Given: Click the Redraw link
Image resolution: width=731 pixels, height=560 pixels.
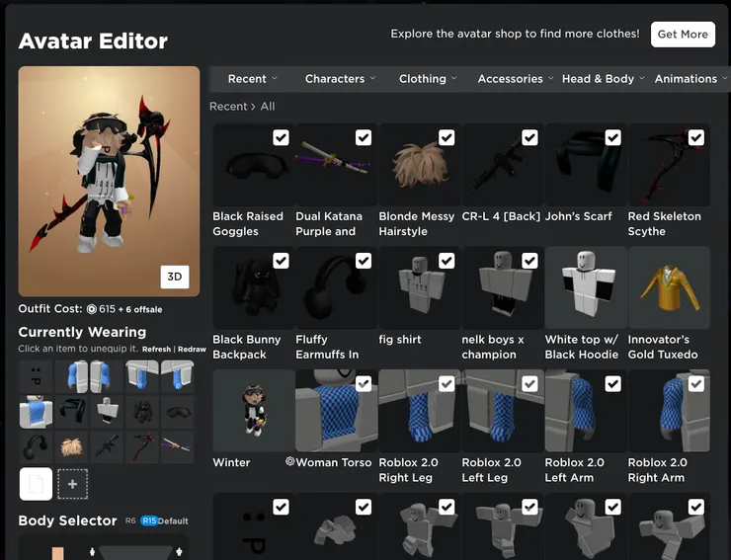Looking at the screenshot, I should 192,350.
